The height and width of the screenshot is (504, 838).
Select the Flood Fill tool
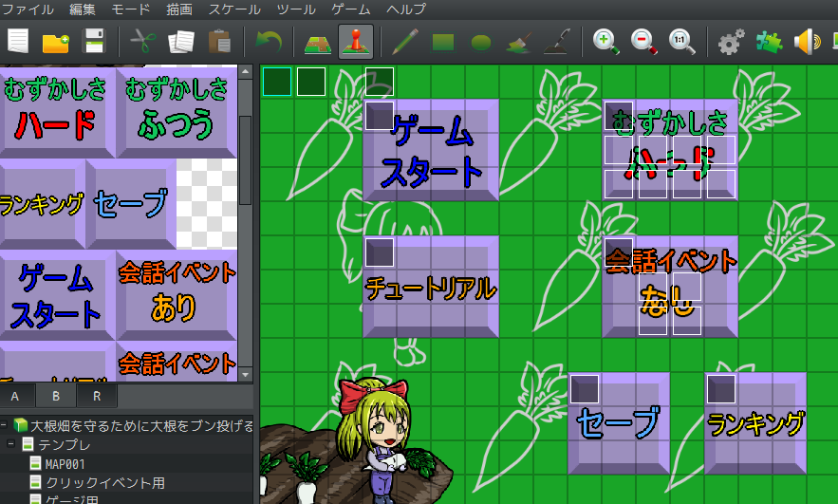519,42
